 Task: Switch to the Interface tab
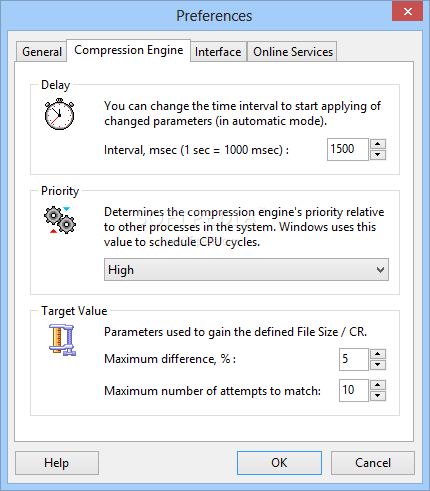coord(218,52)
